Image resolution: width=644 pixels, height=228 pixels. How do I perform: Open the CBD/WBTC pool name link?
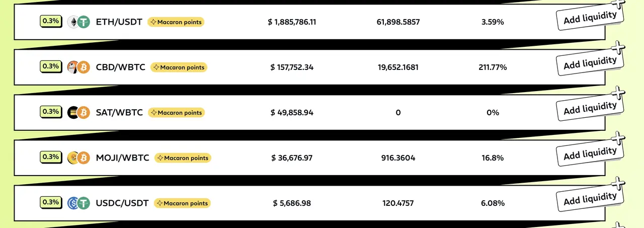[x=120, y=67]
